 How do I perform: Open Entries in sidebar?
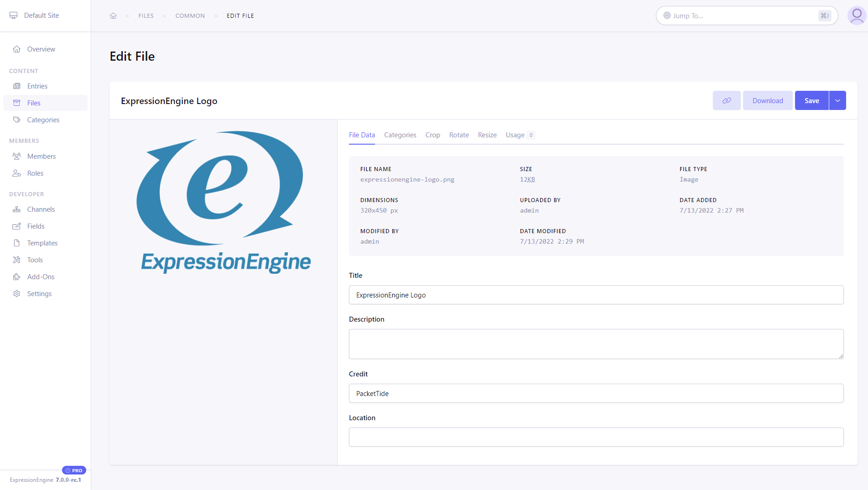(x=45, y=86)
